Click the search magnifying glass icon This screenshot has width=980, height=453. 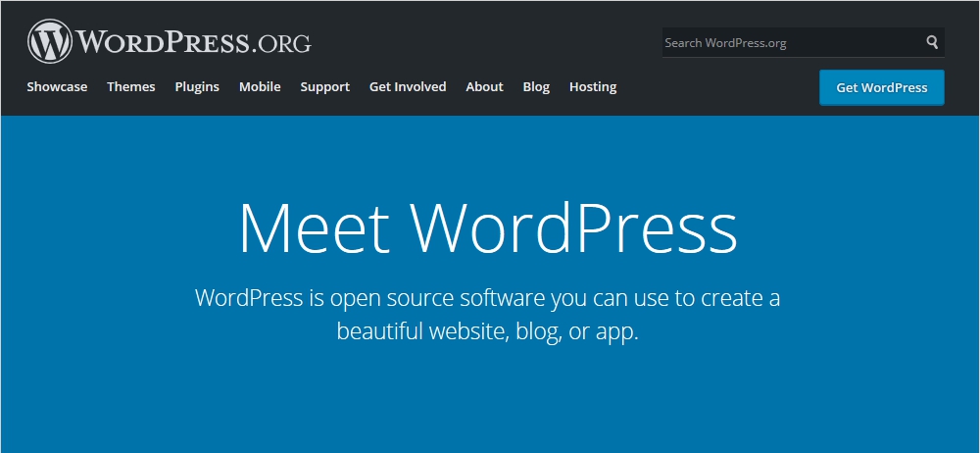[x=932, y=42]
